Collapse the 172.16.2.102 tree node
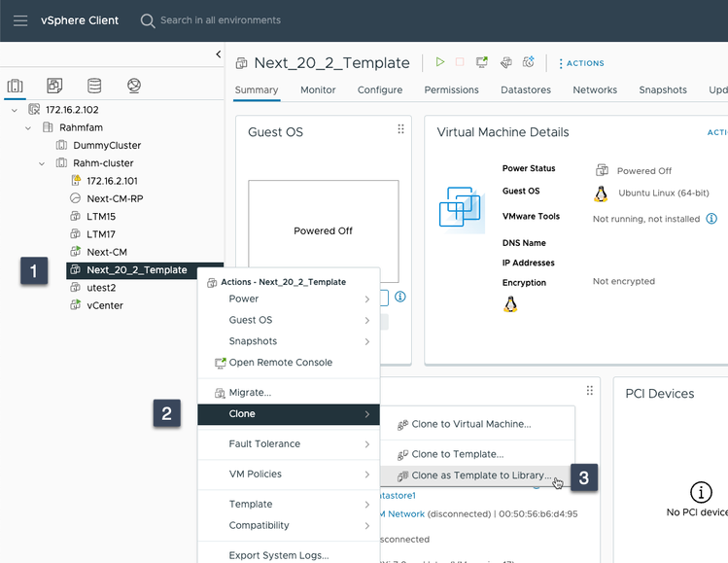 point(15,110)
